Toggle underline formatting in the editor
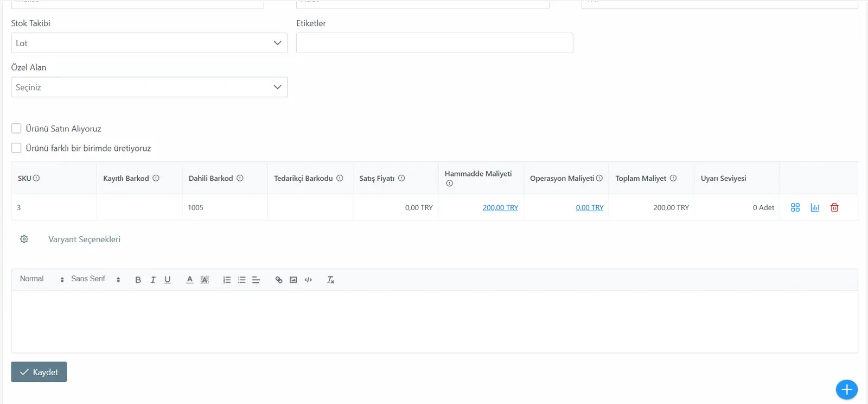Image resolution: width=868 pixels, height=404 pixels. click(x=168, y=280)
